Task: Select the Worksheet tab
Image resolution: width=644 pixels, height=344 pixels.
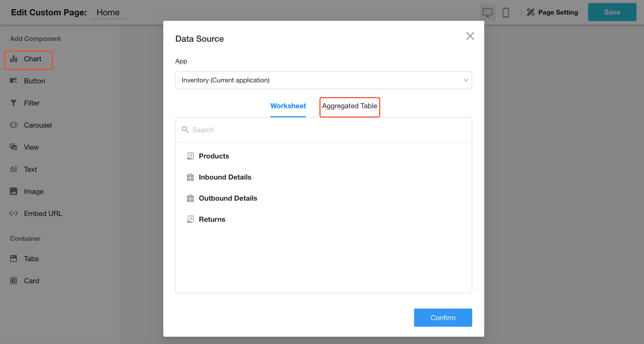Action: 288,106
